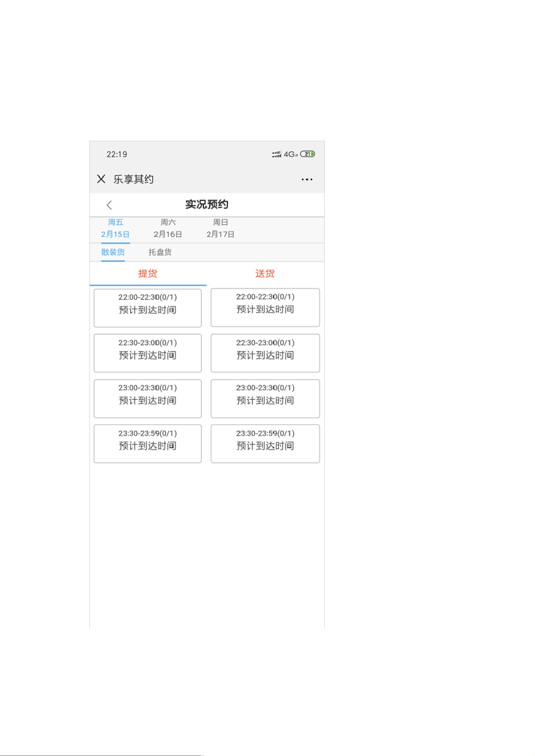Viewport: 535px width, 756px height.
Task: Reserve the 提货 23:00-23:30 slot
Action: [x=148, y=399]
